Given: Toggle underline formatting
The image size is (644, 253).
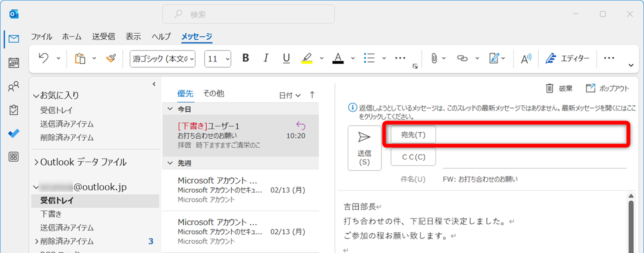Looking at the screenshot, I should [x=286, y=58].
